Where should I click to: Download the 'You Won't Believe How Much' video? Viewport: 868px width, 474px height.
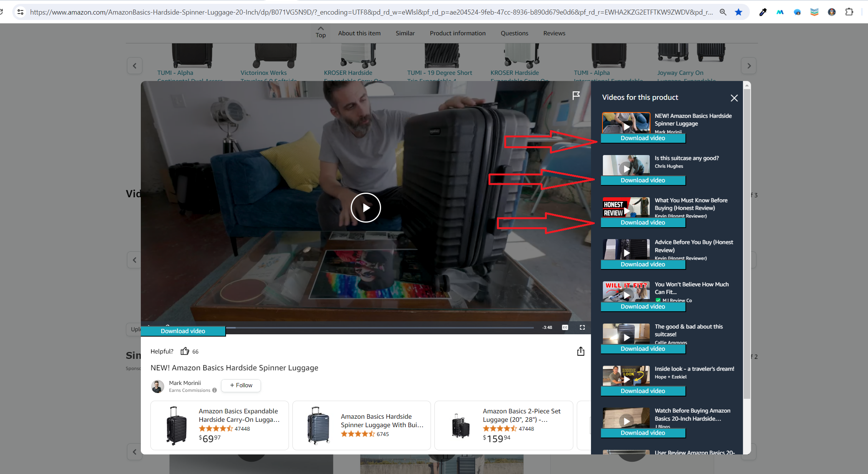pos(643,307)
